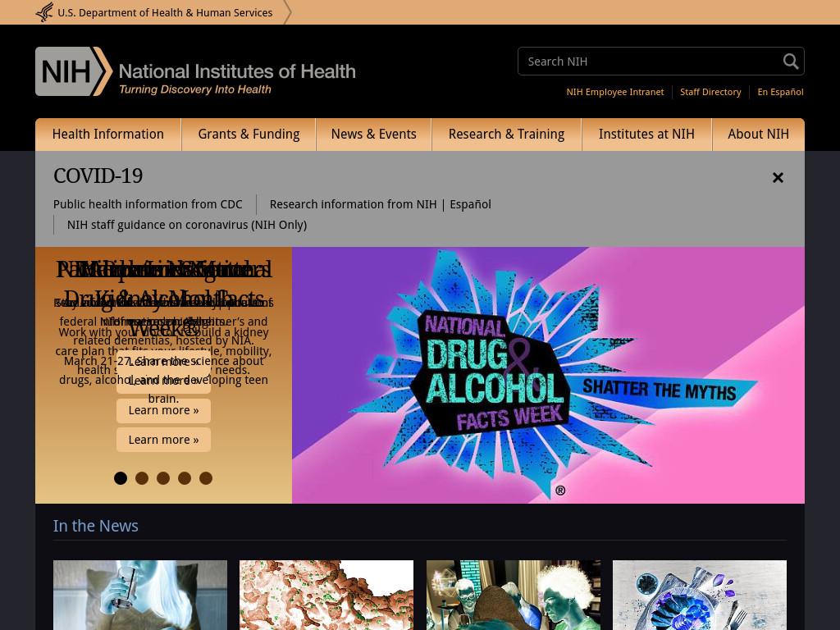The width and height of the screenshot is (840, 630).
Task: Select the second carousel slide dot
Action: click(142, 478)
